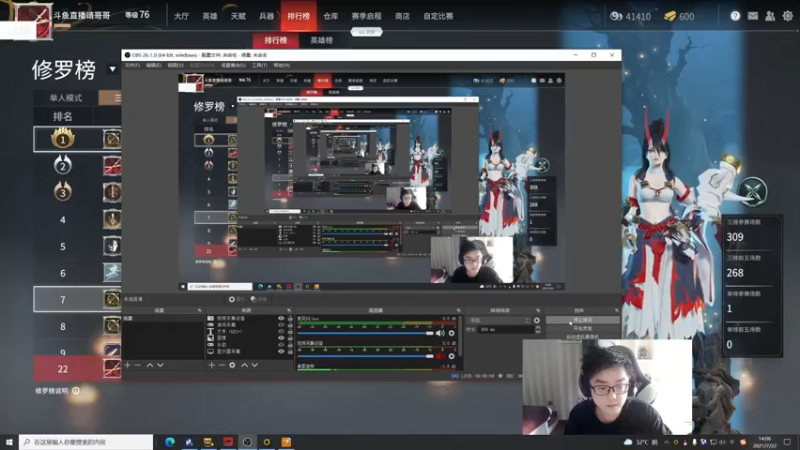The height and width of the screenshot is (450, 800).
Task: Select rank 8 in the leaderboard
Action: click(77, 326)
